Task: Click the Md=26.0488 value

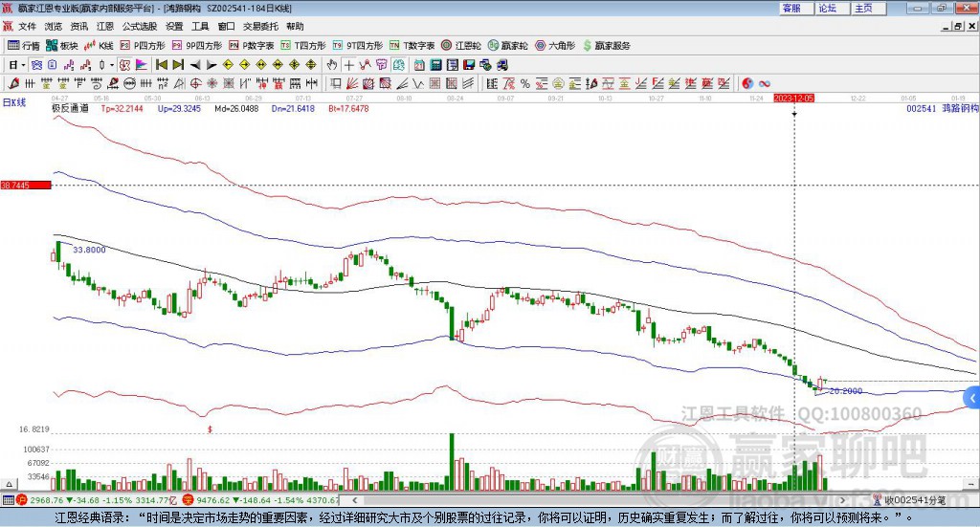Action: (x=236, y=109)
